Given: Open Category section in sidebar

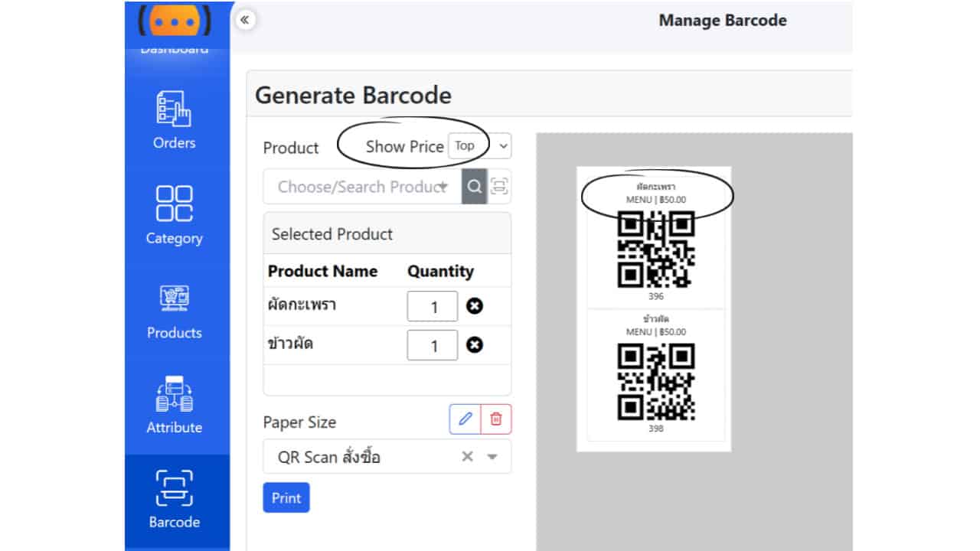Looking at the screenshot, I should click(174, 215).
